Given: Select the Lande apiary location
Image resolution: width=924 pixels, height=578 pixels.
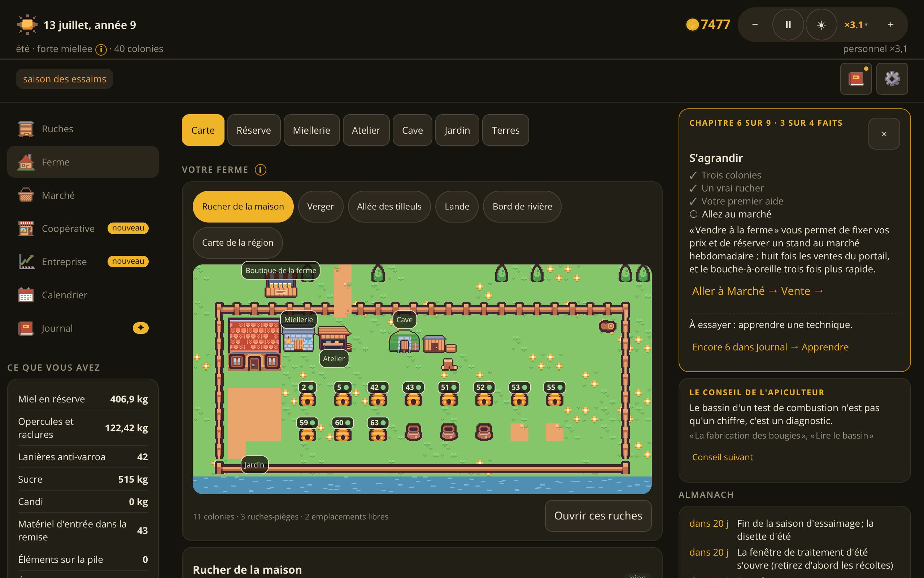Looking at the screenshot, I should click(x=457, y=206).
